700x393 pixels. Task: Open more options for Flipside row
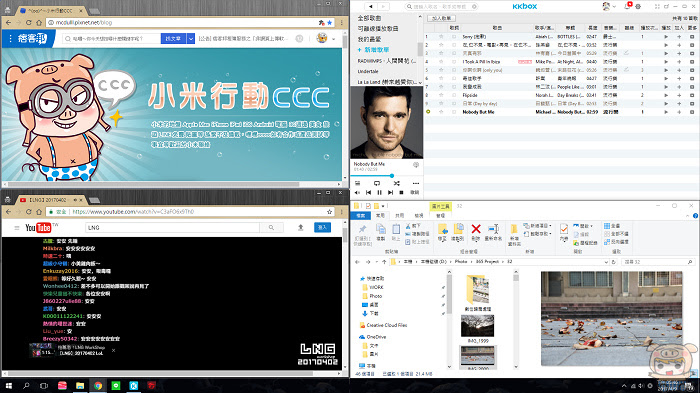pos(692,95)
